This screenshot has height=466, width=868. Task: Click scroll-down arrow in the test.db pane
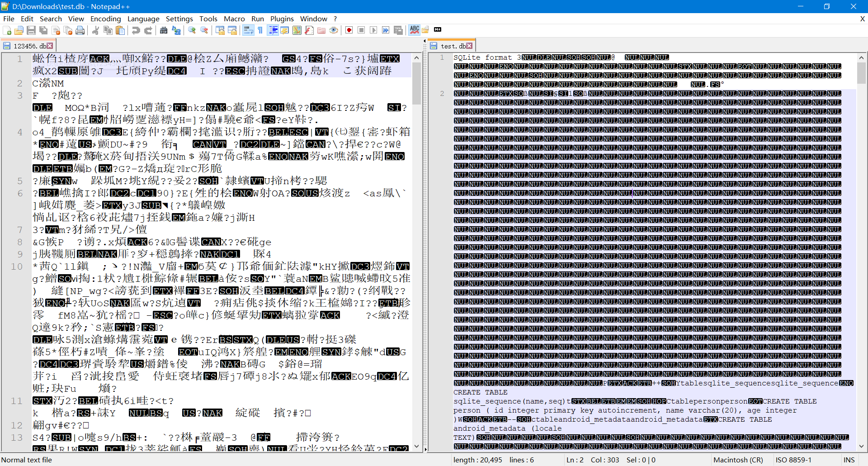click(x=861, y=446)
